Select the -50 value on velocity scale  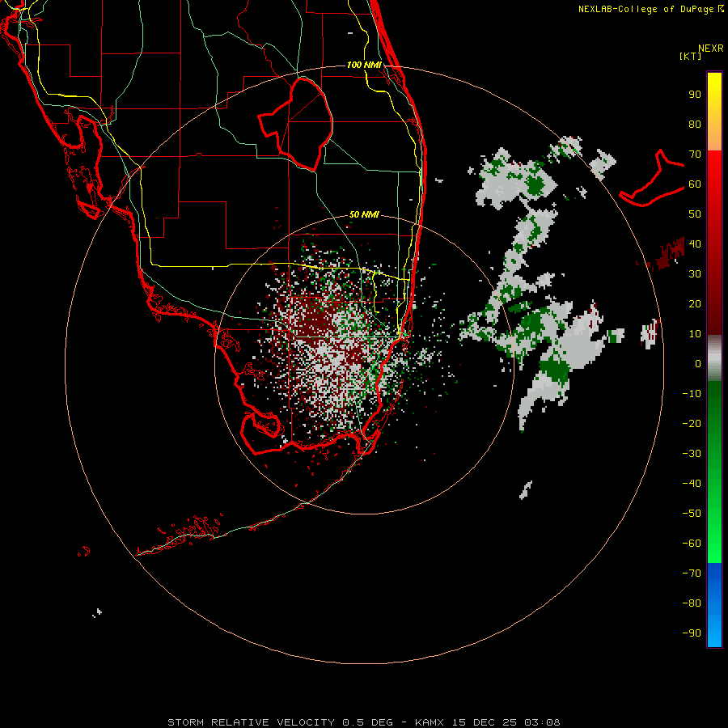[692, 513]
